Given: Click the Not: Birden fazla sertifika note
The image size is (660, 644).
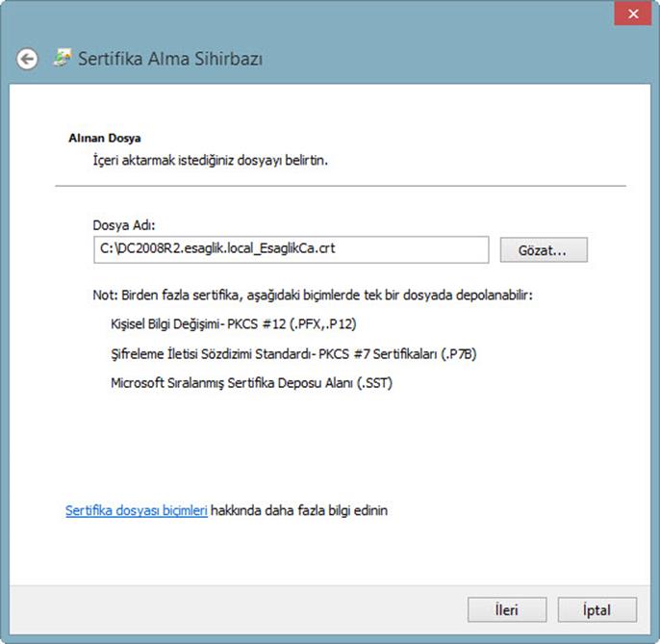Looking at the screenshot, I should tap(313, 296).
